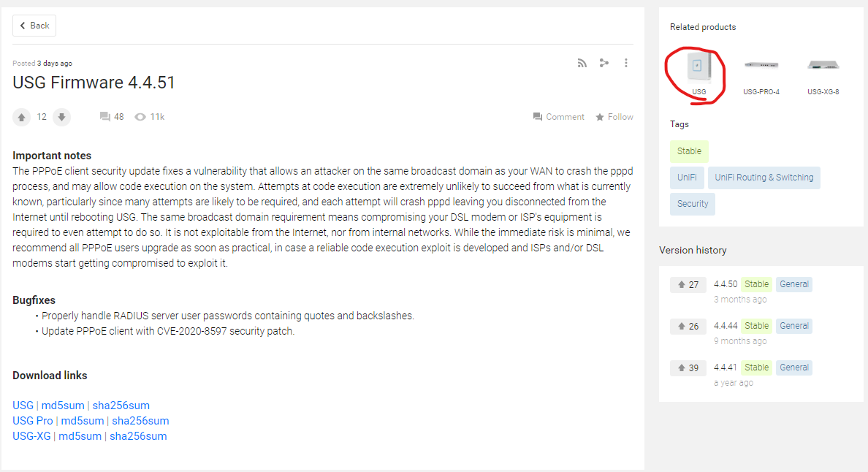The image size is (868, 472).
Task: Downvote the USG Firmware 4.4.51 post
Action: pyautogui.click(x=62, y=117)
